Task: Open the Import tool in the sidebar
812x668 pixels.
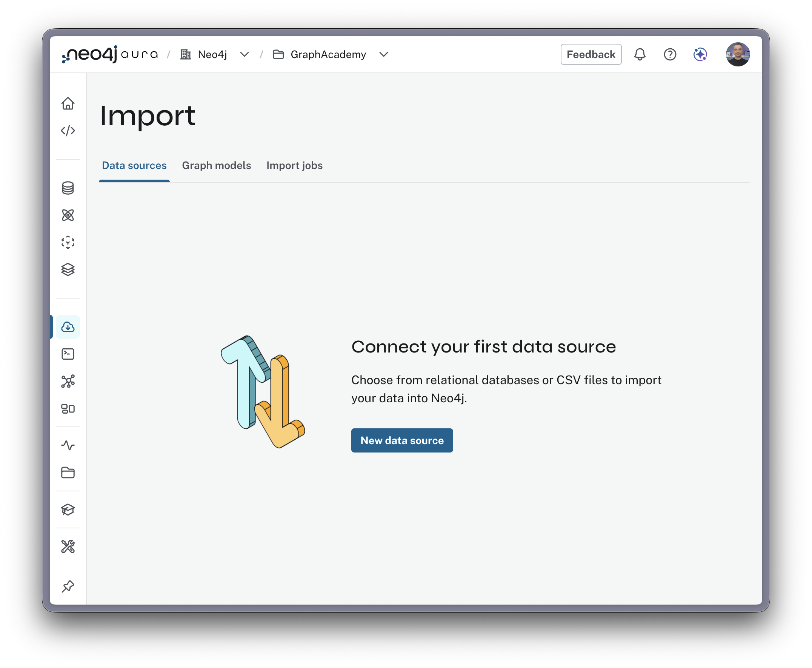Action: (x=68, y=327)
